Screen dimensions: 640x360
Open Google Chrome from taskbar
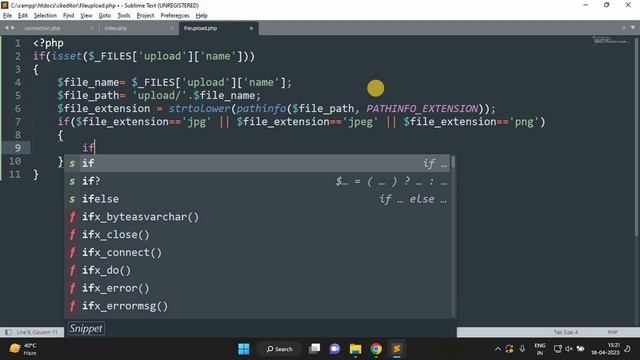[x=376, y=349]
